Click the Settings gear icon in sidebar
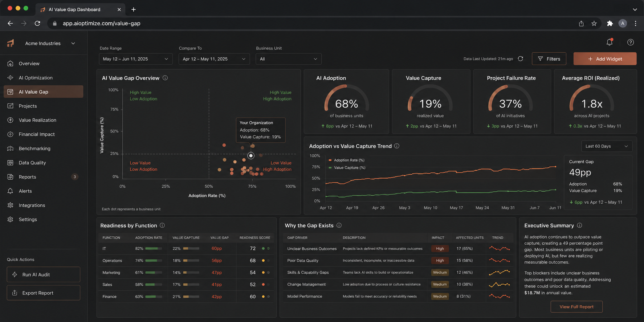The width and height of the screenshot is (644, 322). pos(11,219)
